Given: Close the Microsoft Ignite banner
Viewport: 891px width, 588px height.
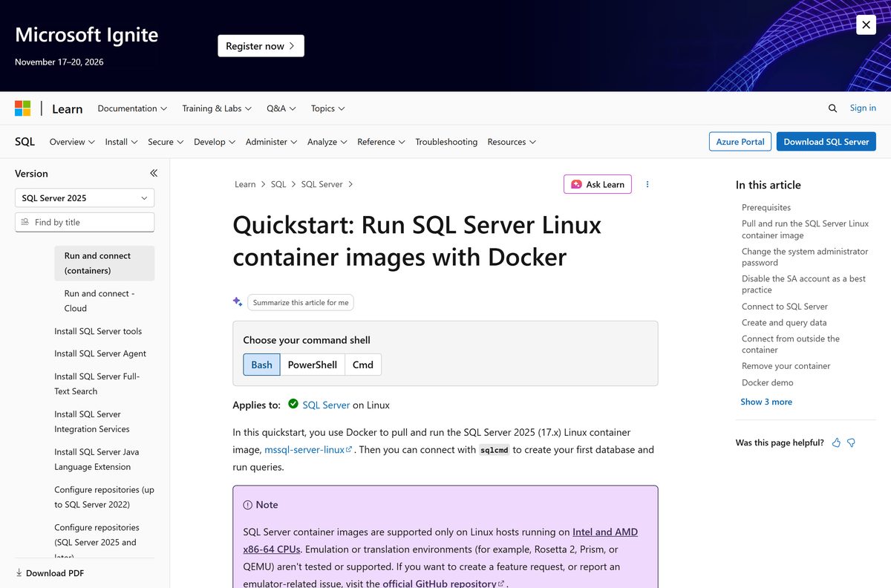Looking at the screenshot, I should [x=866, y=24].
